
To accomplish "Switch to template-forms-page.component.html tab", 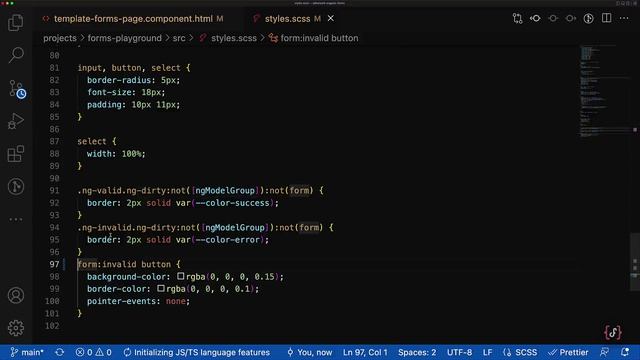I will pos(133,19).
